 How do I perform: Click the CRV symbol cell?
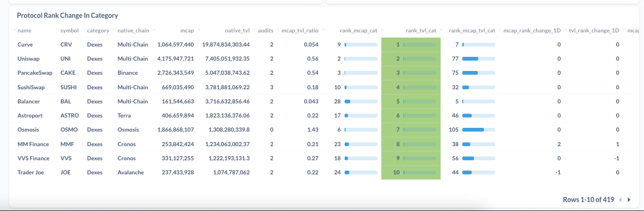[66, 45]
